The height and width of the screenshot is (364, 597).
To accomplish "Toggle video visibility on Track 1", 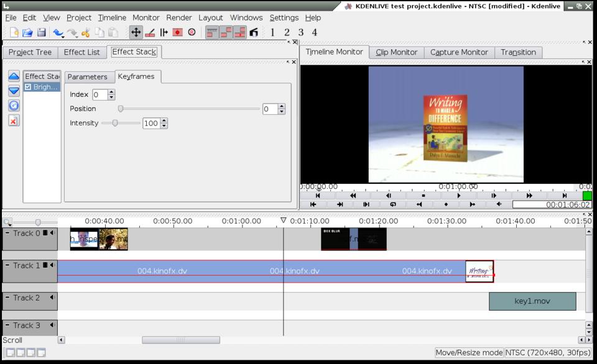I will (x=45, y=265).
